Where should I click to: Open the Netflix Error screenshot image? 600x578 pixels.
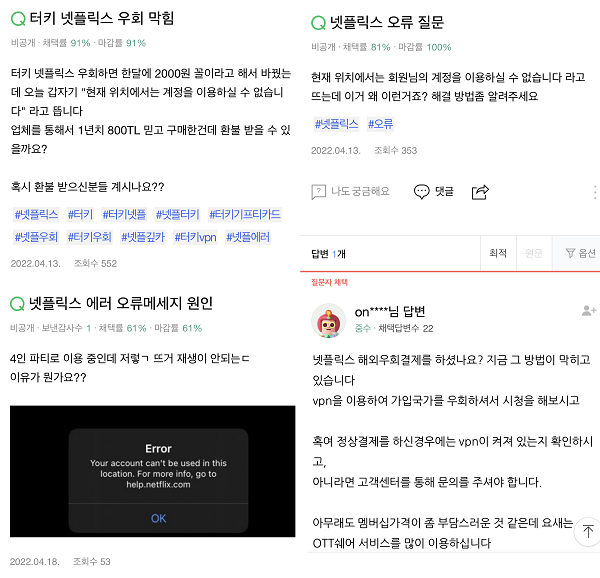pos(153,471)
